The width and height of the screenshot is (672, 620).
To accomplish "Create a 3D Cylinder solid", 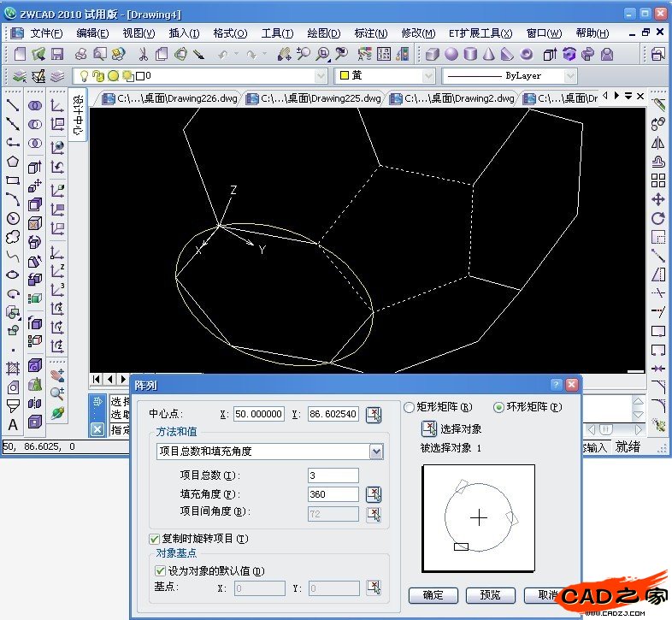I will [470, 54].
